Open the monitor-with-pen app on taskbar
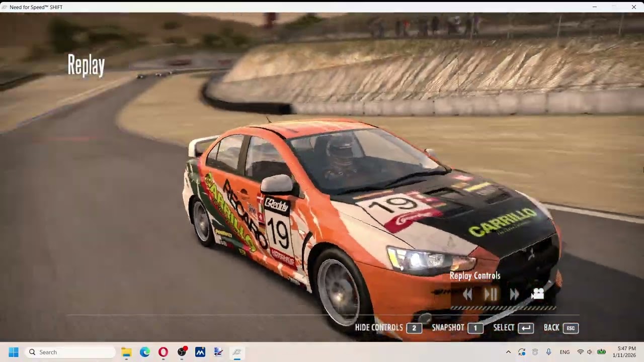Viewport: 644px width, 362px height. (x=218, y=352)
